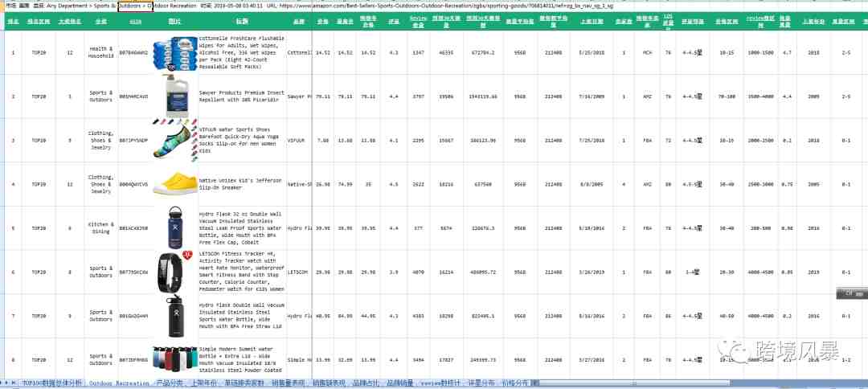The height and width of the screenshot is (389, 868).
Task: Switch to the 评星分布 sheet tab
Action: pos(483,383)
